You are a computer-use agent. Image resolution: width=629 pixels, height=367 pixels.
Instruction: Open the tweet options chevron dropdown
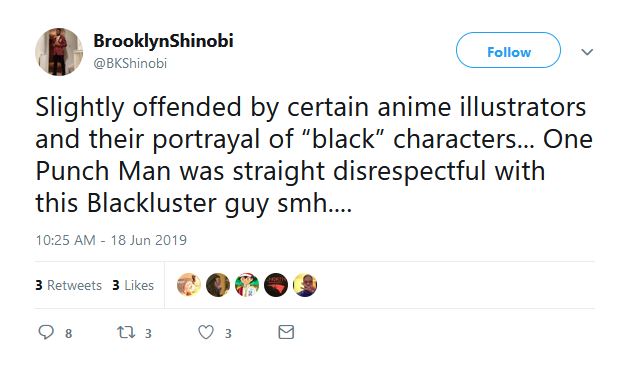(587, 52)
